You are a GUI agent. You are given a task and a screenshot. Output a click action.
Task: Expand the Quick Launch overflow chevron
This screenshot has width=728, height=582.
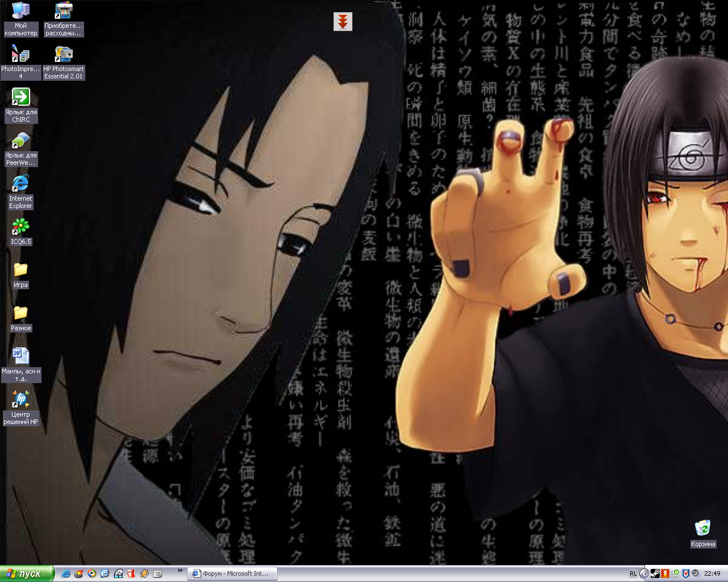click(180, 570)
